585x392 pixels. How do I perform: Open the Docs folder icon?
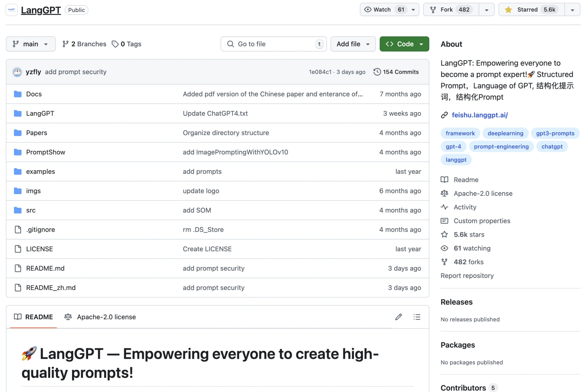(18, 94)
